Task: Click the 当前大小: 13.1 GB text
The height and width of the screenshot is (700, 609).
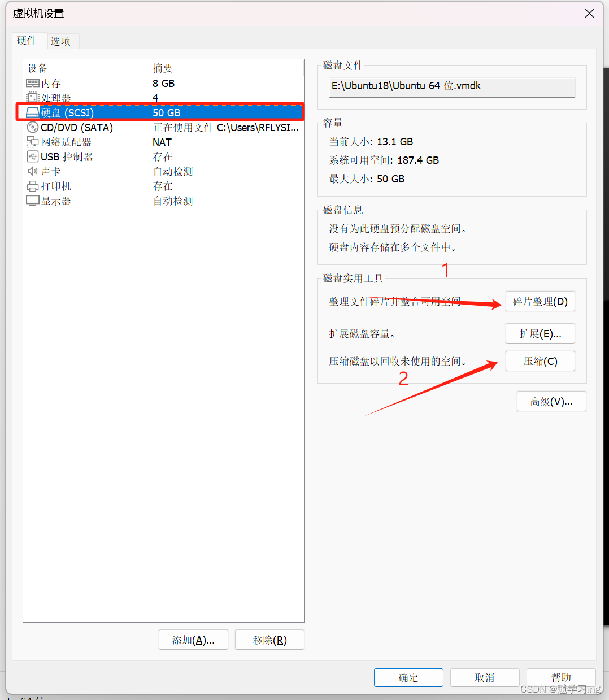Action: tap(371, 141)
